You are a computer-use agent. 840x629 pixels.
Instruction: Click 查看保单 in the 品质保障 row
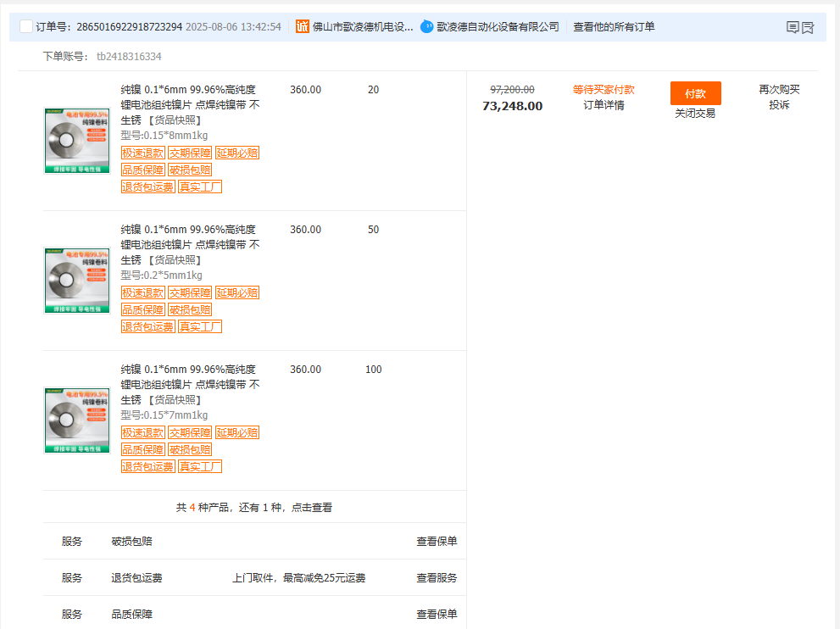437,614
